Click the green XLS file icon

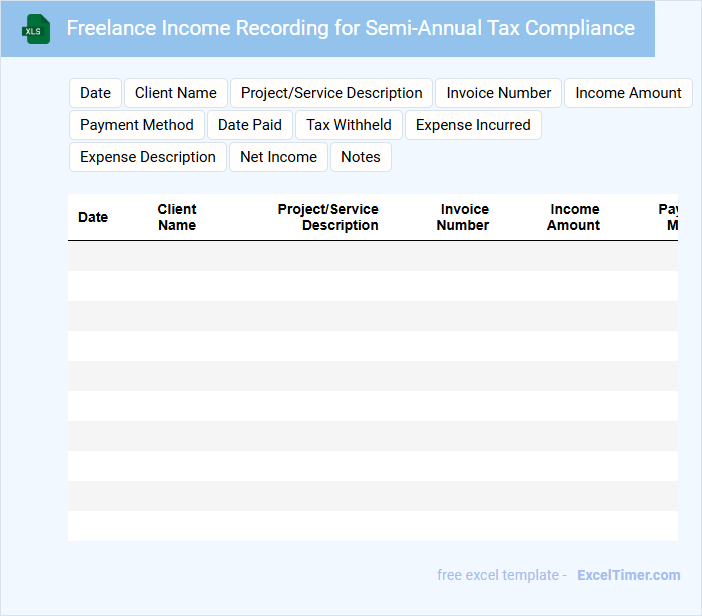coord(36,29)
